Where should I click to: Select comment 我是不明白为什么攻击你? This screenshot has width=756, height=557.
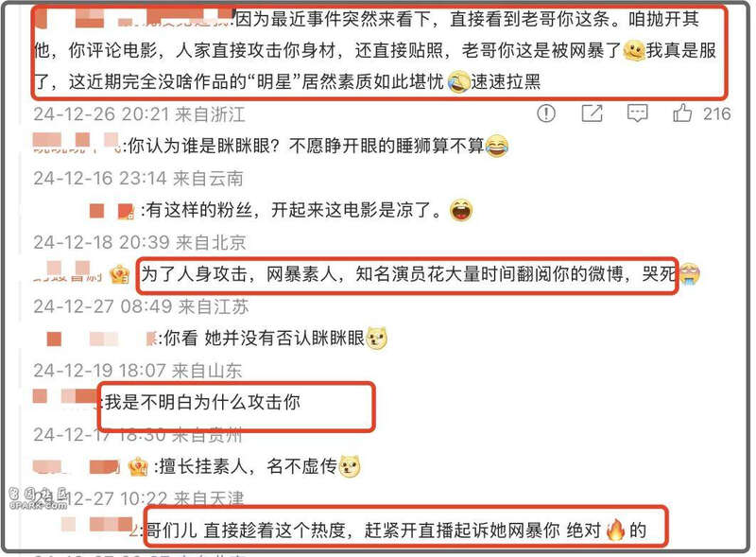tap(202, 402)
